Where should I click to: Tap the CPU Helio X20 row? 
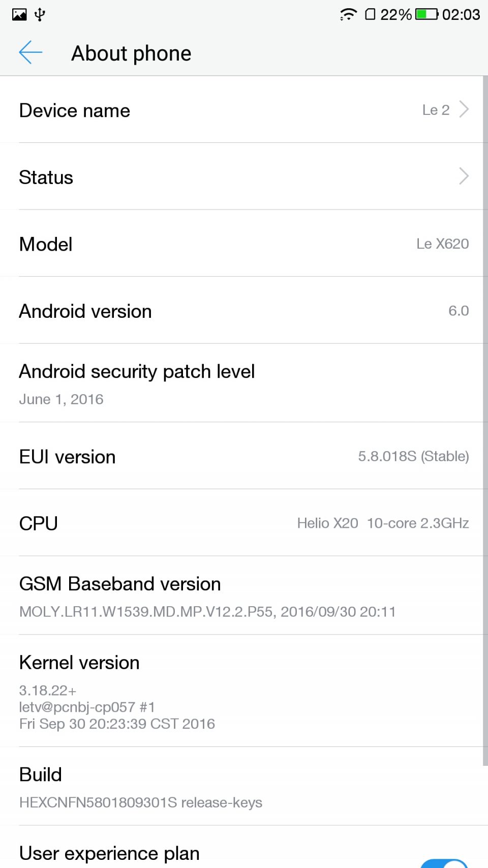[244, 523]
